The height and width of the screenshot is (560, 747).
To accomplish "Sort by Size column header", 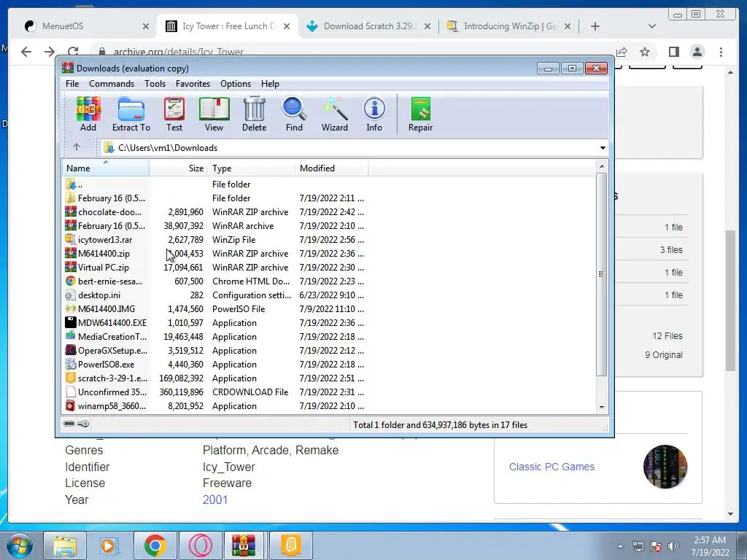I will click(x=179, y=168).
